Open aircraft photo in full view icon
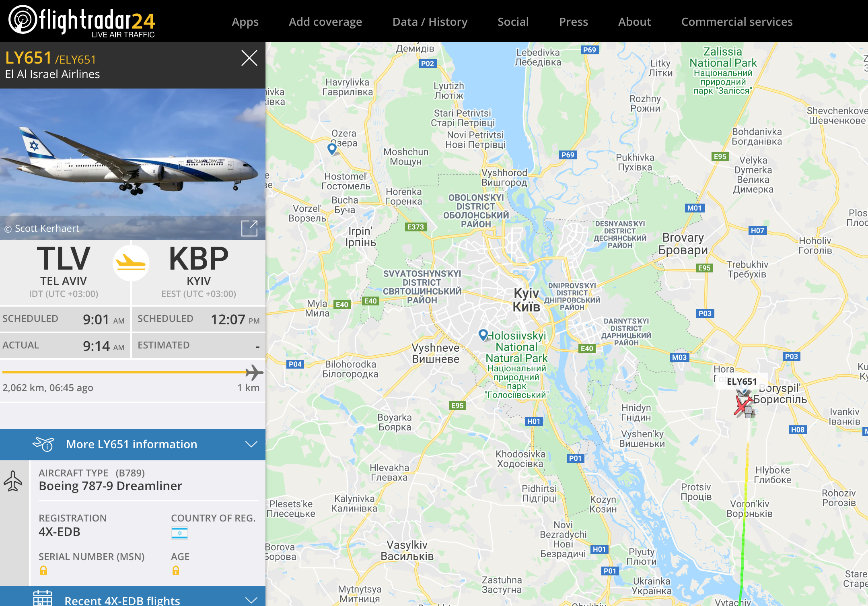The width and height of the screenshot is (868, 606). [249, 228]
